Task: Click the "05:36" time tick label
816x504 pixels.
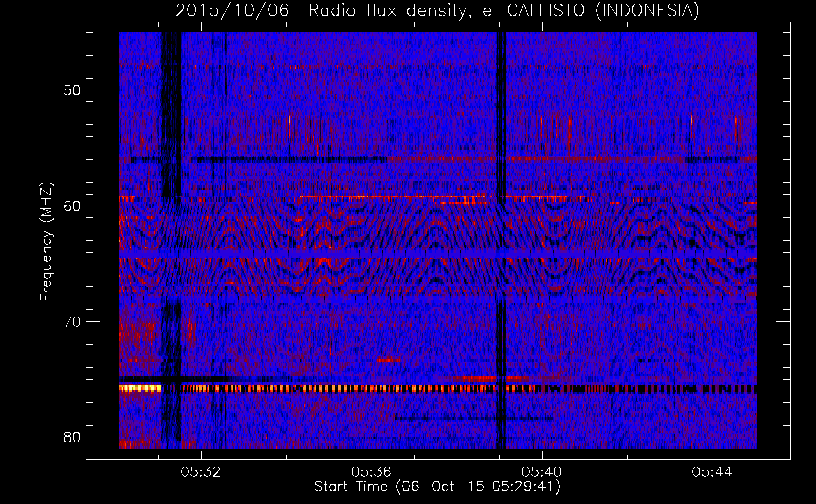Action: [372, 472]
